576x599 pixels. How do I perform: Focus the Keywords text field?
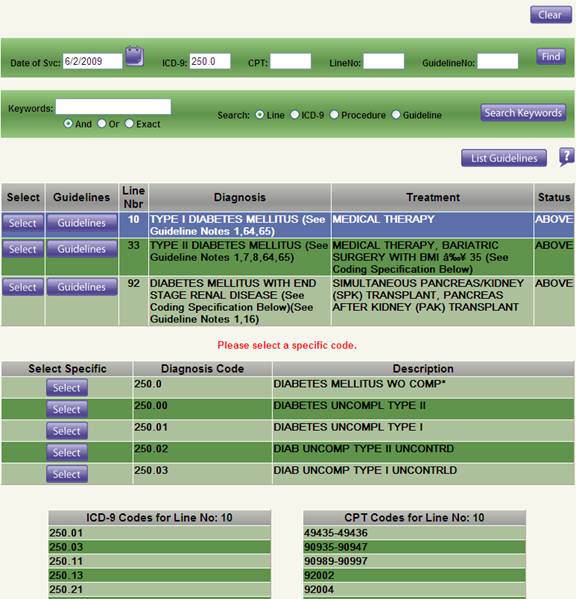coord(113,107)
